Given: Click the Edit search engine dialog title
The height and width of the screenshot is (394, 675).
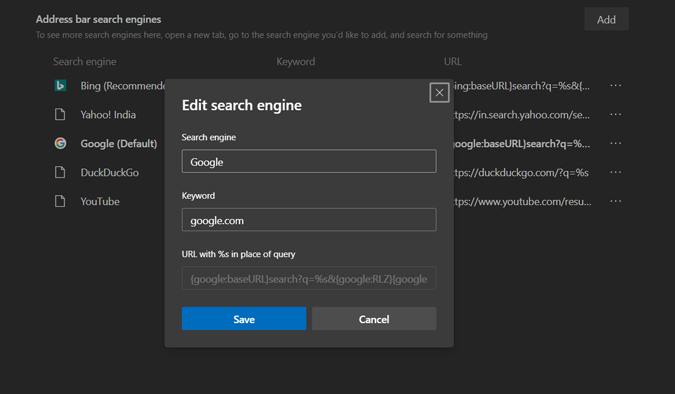Looking at the screenshot, I should [x=242, y=105].
